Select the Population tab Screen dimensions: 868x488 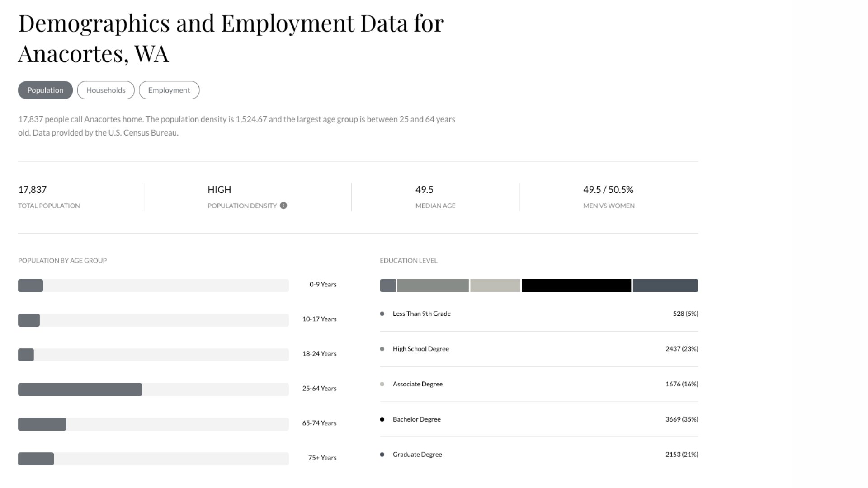45,90
